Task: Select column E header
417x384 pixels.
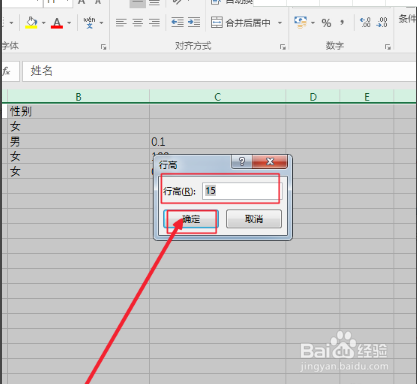Action: click(x=367, y=97)
